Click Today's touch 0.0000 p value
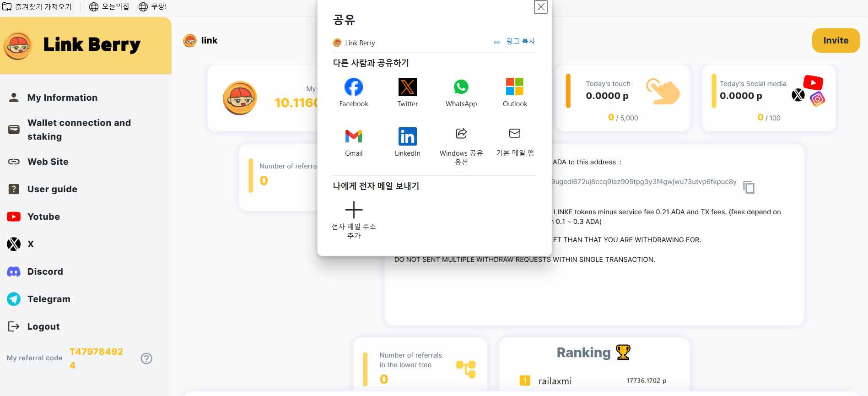This screenshot has width=868, height=396. (x=607, y=96)
